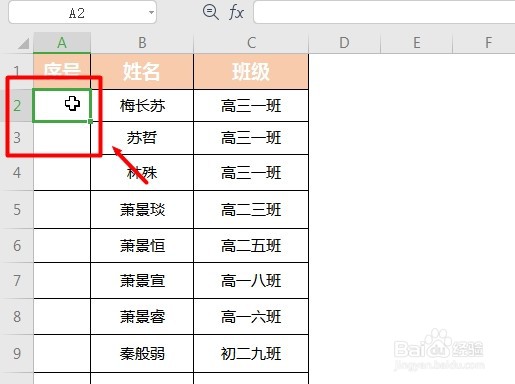The height and width of the screenshot is (384, 515).
Task: Select column E header
Action: tap(416, 43)
